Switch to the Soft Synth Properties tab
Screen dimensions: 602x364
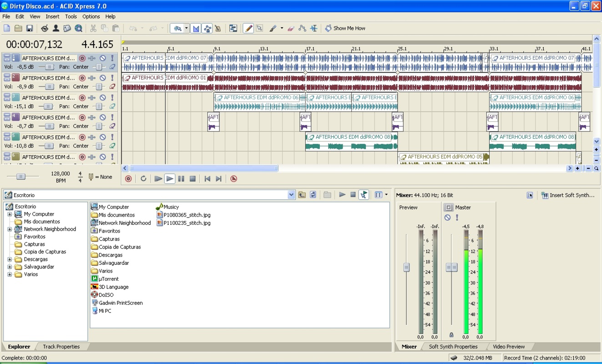tap(453, 346)
